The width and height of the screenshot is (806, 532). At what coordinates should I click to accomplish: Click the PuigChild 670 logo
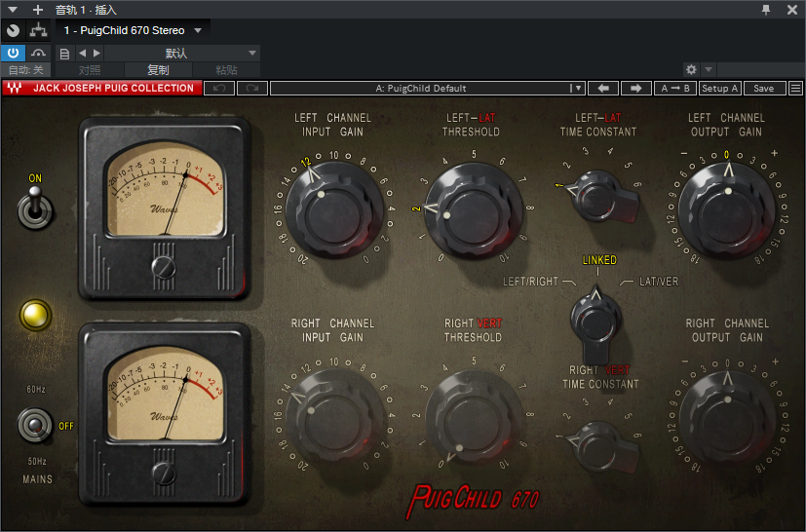472,500
